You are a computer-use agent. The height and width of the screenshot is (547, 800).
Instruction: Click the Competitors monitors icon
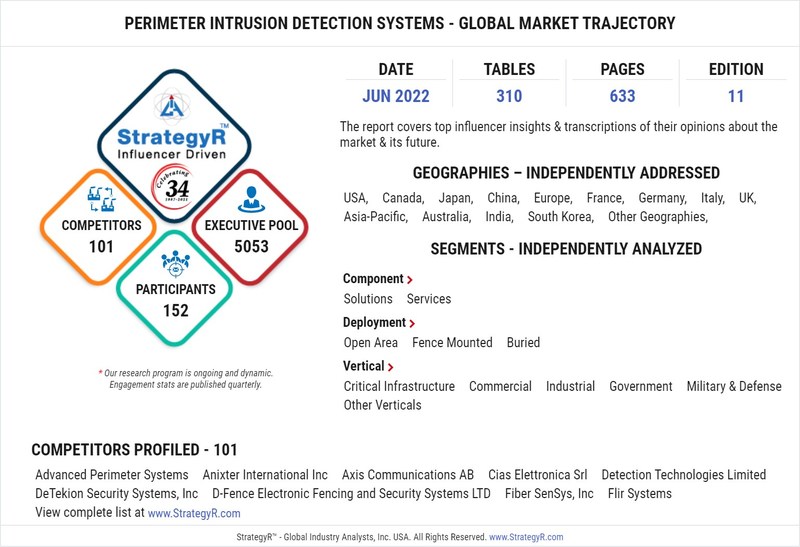(x=101, y=198)
